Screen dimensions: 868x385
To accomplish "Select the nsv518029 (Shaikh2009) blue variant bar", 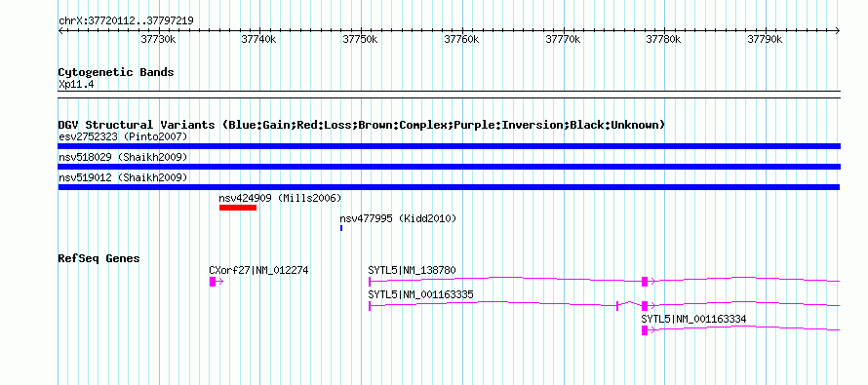I will pos(449,167).
